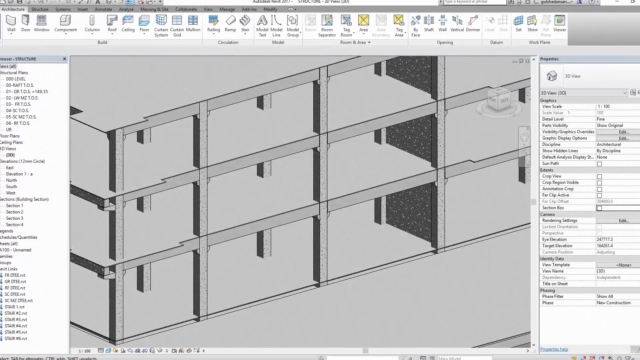Image resolution: width=640 pixels, height=360 pixels.
Task: Switch to the Structure ribbon tab
Action: coord(40,9)
